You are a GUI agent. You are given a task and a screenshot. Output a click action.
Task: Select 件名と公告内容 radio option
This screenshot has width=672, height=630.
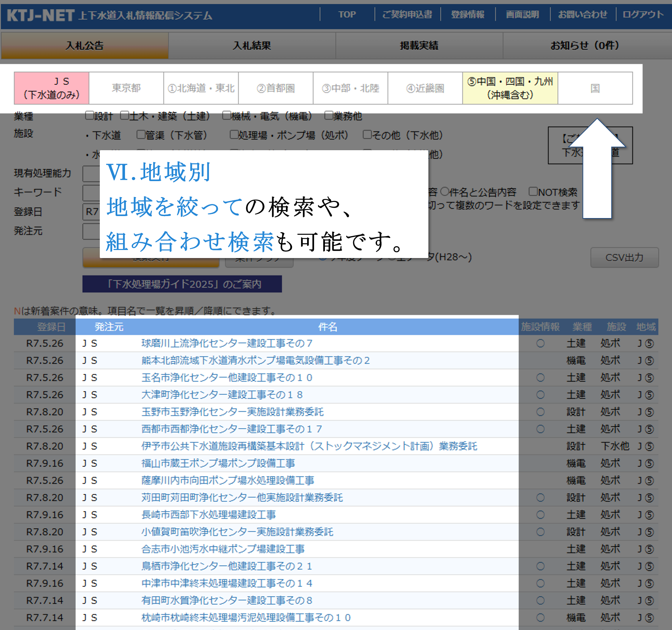[x=445, y=192]
